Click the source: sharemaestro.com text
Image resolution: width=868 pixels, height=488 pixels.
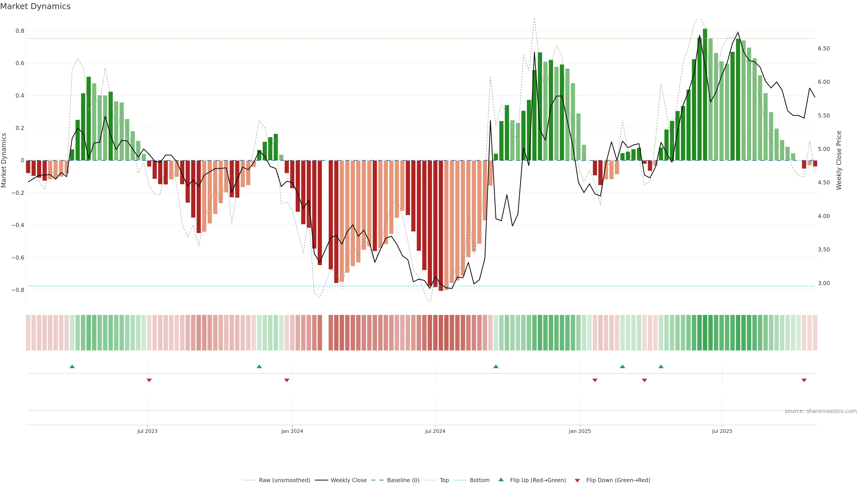821,411
